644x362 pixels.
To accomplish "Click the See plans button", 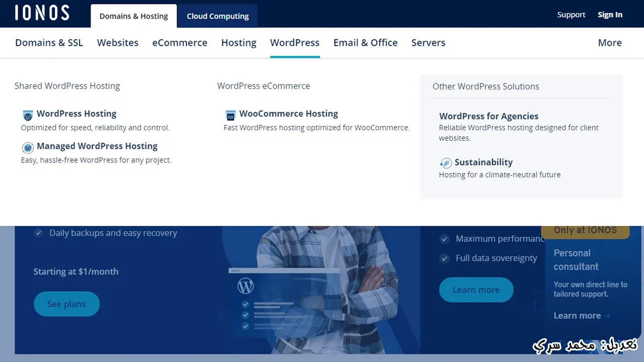I will point(66,304).
